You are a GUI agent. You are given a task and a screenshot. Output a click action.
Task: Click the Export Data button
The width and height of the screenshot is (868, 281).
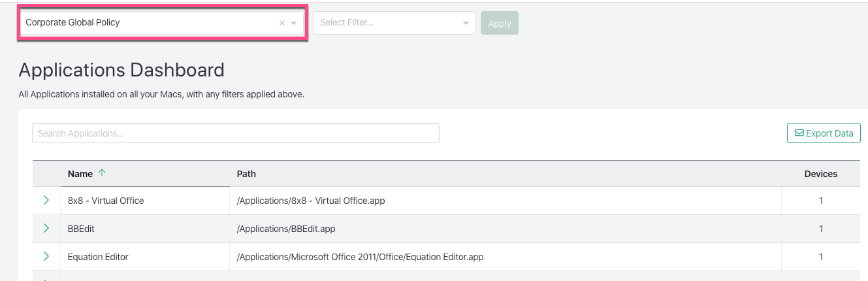pos(824,133)
